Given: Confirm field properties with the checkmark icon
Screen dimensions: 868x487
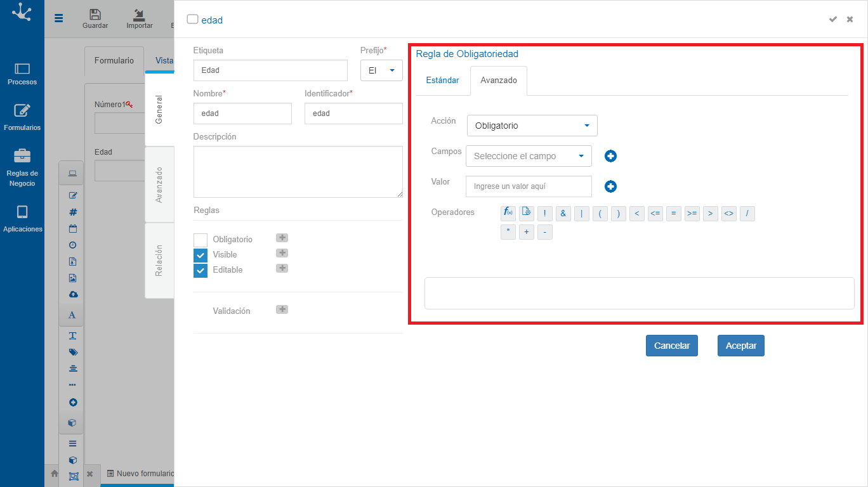Looking at the screenshot, I should coord(833,19).
